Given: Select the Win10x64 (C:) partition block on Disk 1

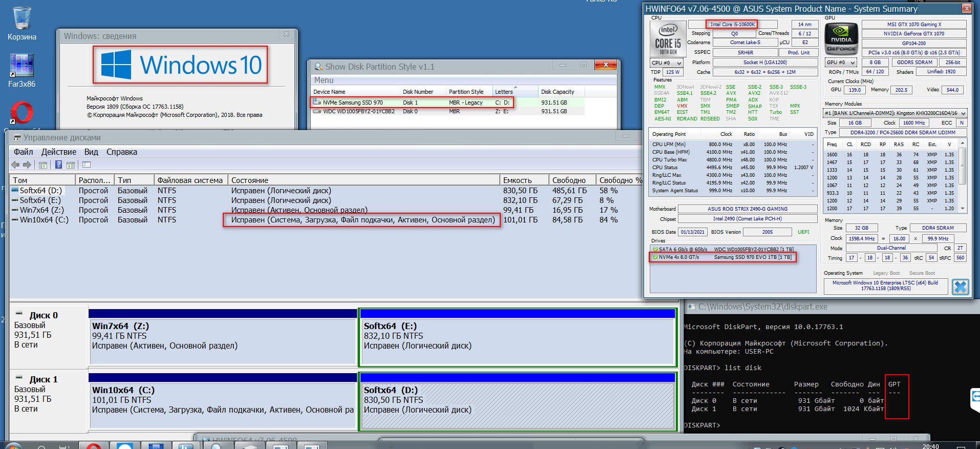Looking at the screenshot, I should pyautogui.click(x=223, y=401).
